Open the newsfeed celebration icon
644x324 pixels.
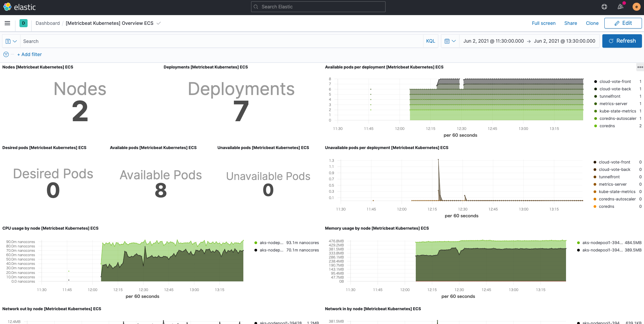(620, 7)
